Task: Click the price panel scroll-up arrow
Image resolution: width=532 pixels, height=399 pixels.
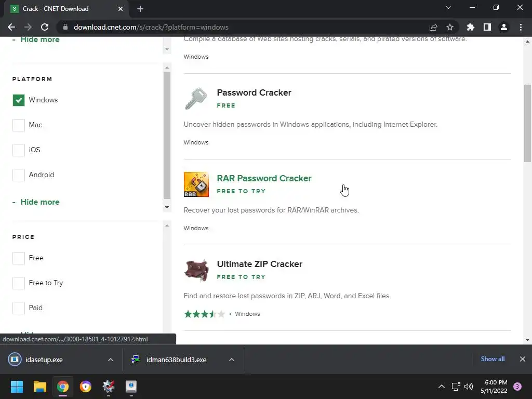Action: pyautogui.click(x=167, y=225)
